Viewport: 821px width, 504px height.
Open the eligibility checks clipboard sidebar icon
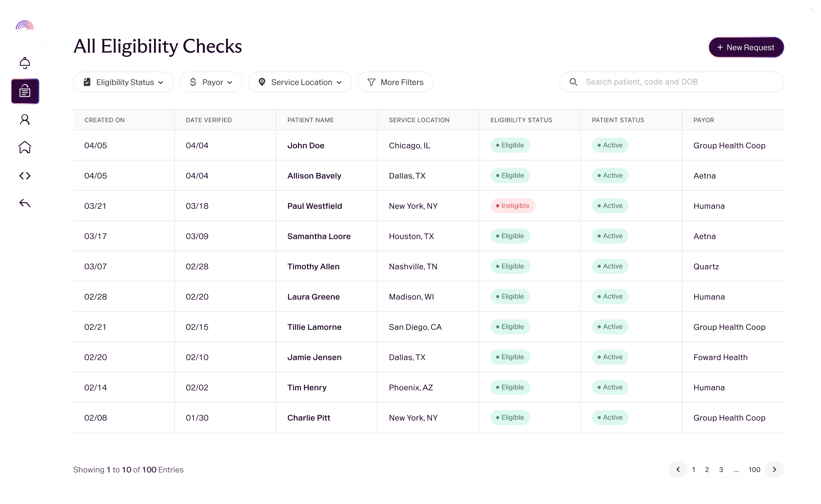coord(25,91)
